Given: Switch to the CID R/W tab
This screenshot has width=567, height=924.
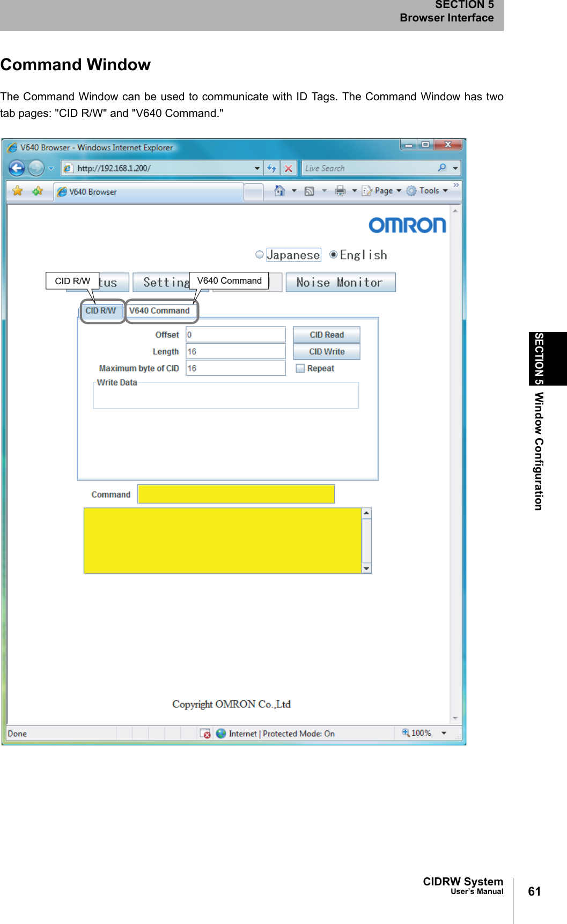Looking at the screenshot, I should 101,311.
